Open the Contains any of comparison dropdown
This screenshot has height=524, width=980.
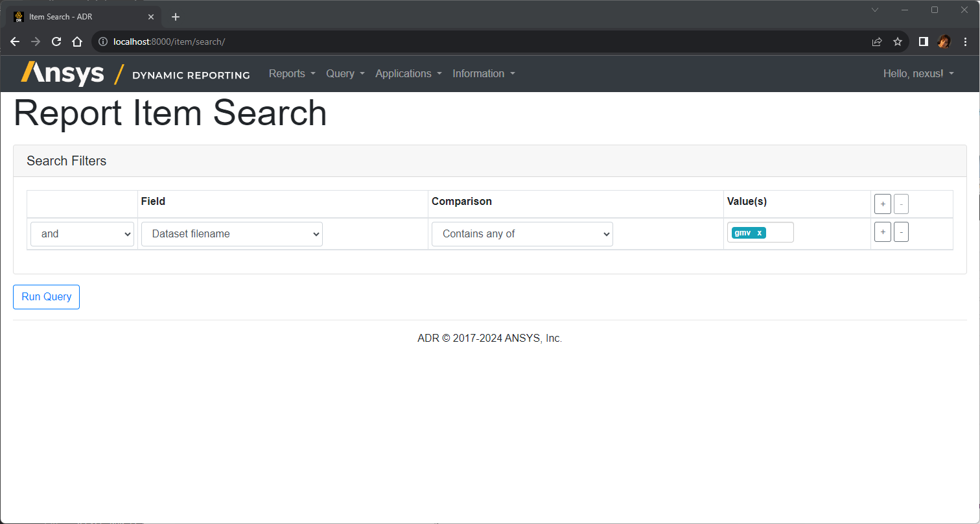522,234
